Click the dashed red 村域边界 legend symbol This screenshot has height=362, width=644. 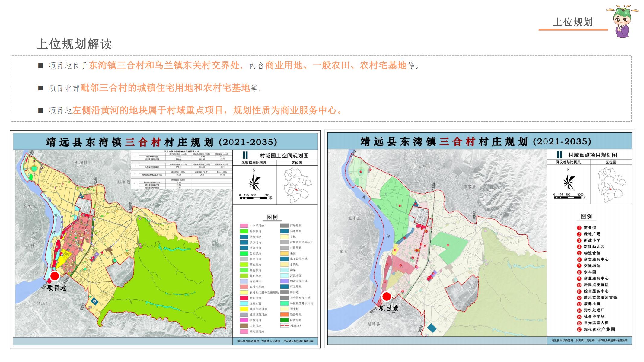pyautogui.click(x=284, y=326)
